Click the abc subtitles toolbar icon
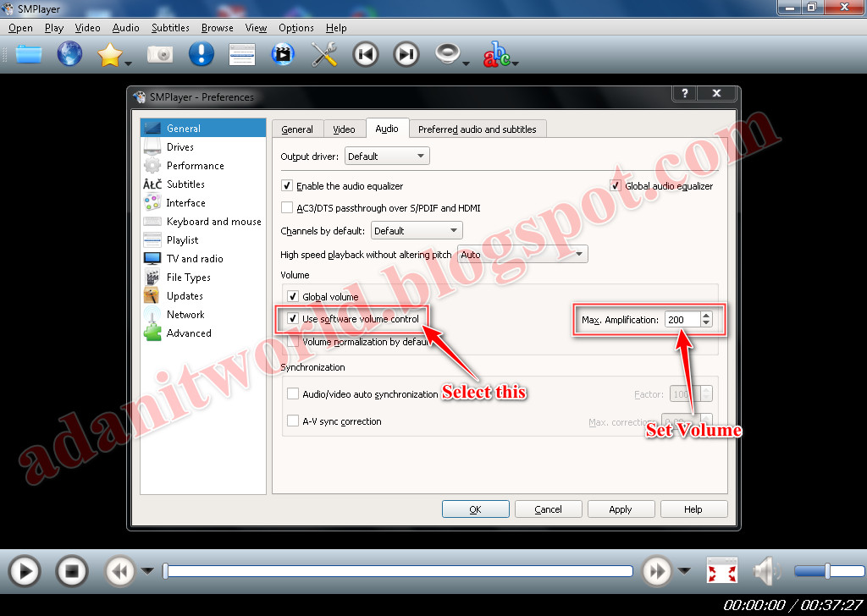 click(x=496, y=55)
